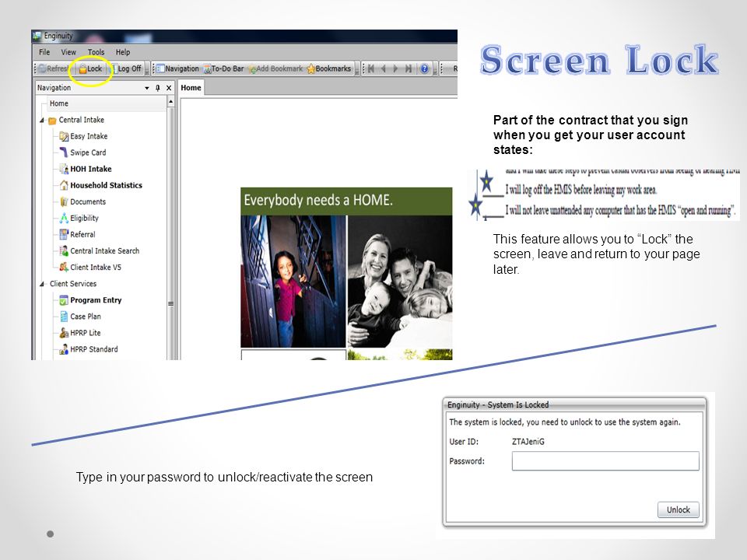The image size is (747, 560).
Task: Open the Bookmarks list
Action: click(329, 68)
